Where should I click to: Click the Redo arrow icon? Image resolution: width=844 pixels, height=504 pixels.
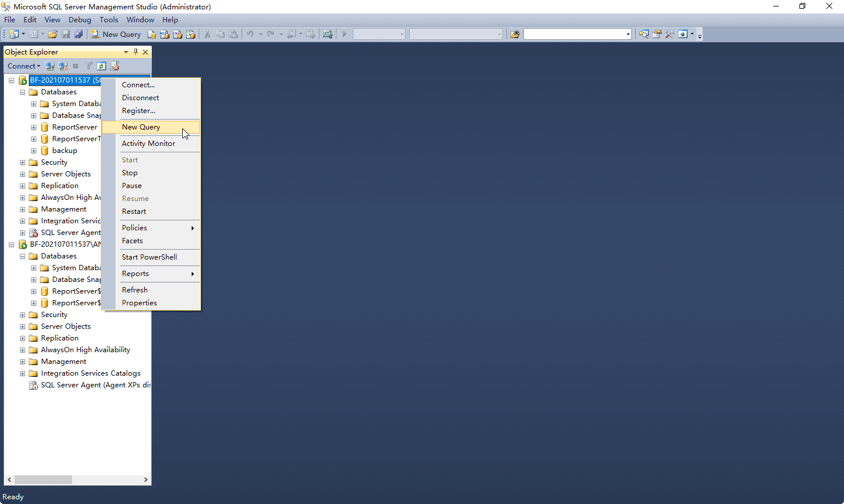point(271,34)
